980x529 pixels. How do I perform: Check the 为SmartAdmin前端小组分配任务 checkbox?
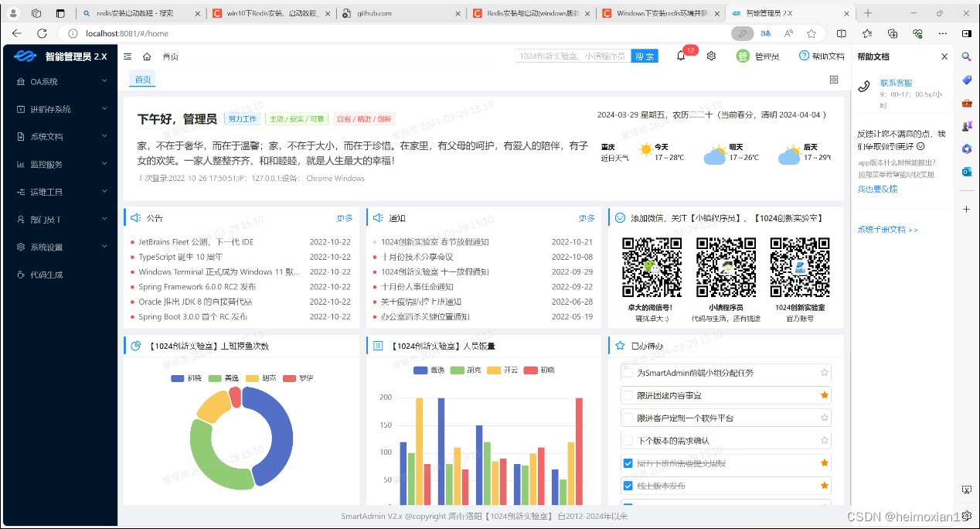coord(628,373)
